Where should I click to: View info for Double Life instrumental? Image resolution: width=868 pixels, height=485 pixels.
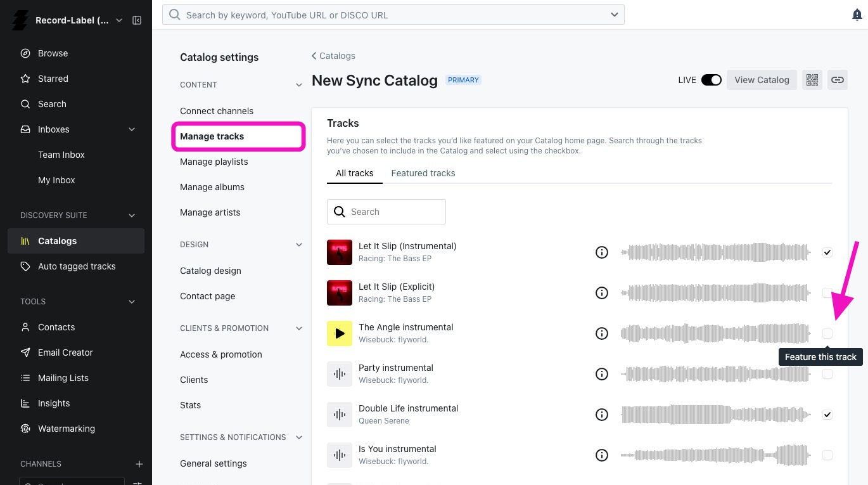[602, 415]
